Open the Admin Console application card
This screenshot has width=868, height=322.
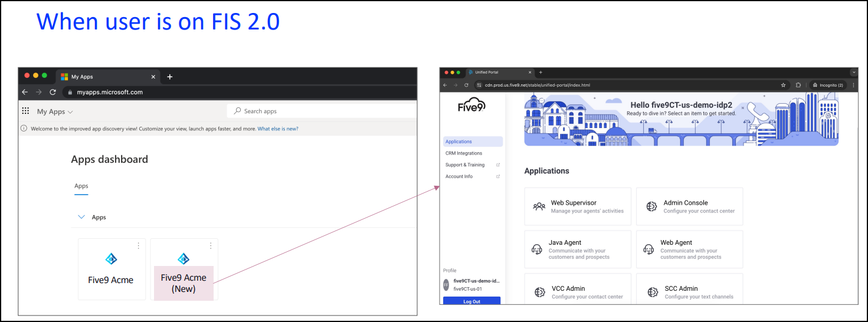tap(690, 206)
